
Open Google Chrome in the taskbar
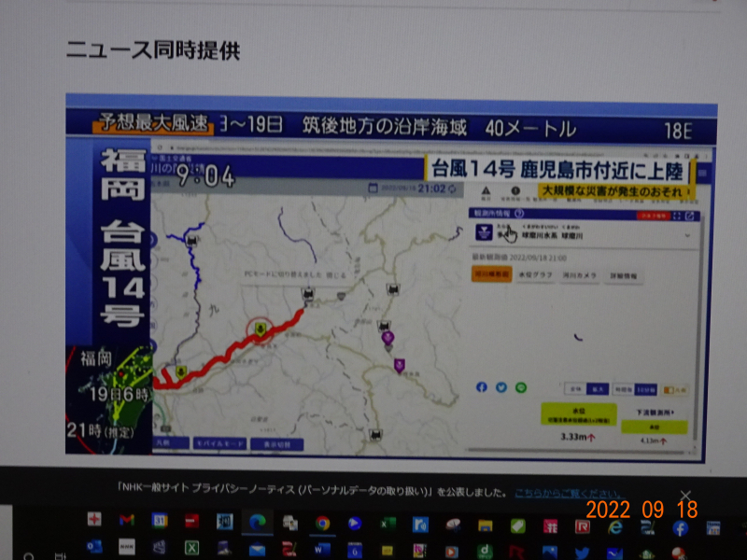[x=322, y=524]
